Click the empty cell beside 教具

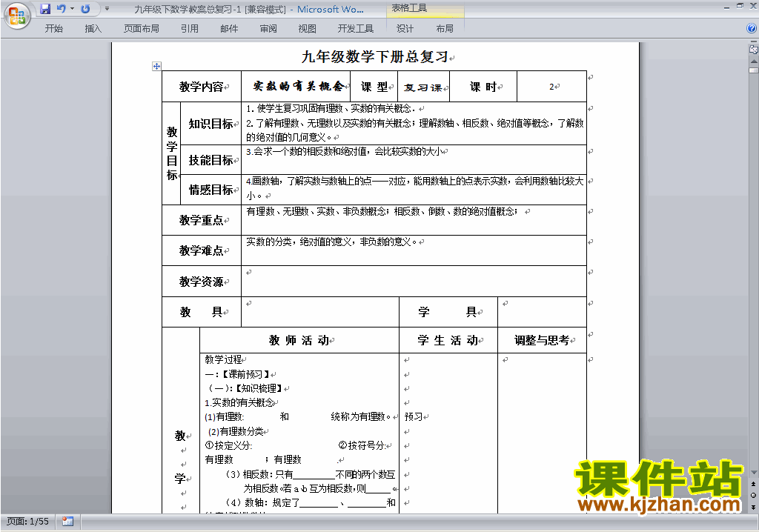[x=320, y=312]
